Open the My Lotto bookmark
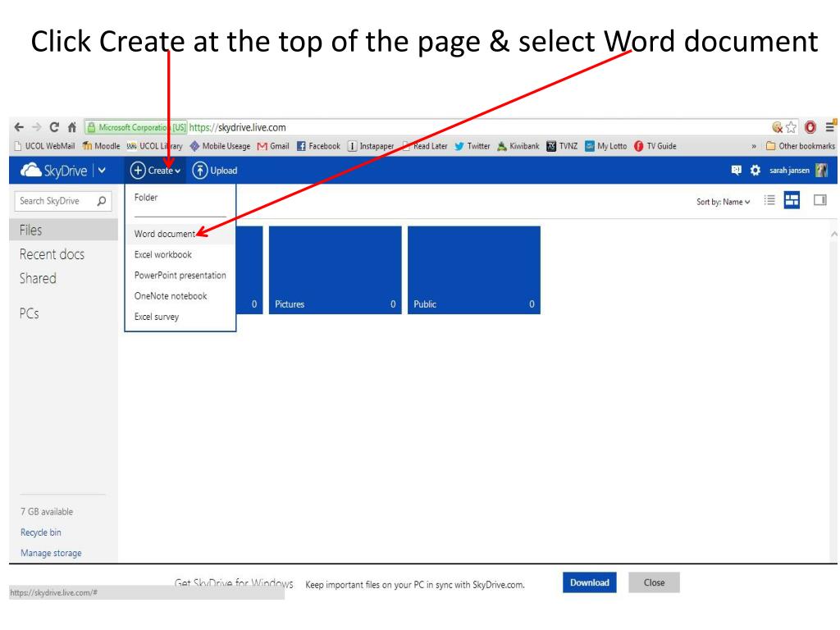Viewport: 840px width, 630px height. tap(606, 146)
